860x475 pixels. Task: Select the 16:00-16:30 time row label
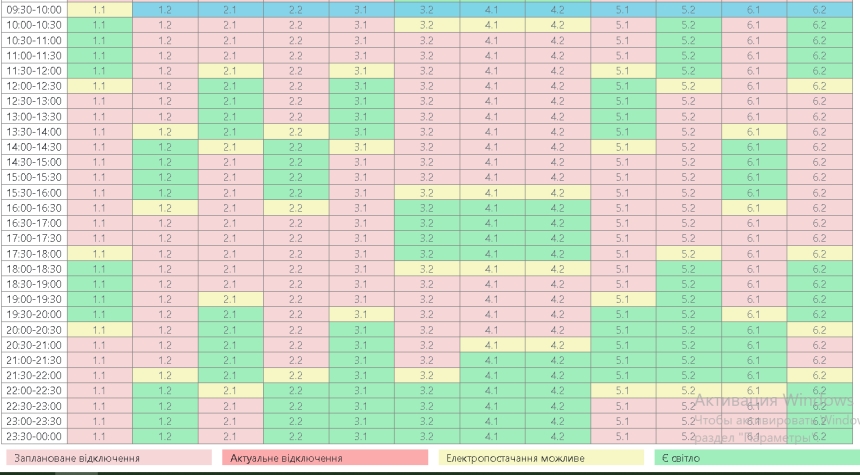33,208
